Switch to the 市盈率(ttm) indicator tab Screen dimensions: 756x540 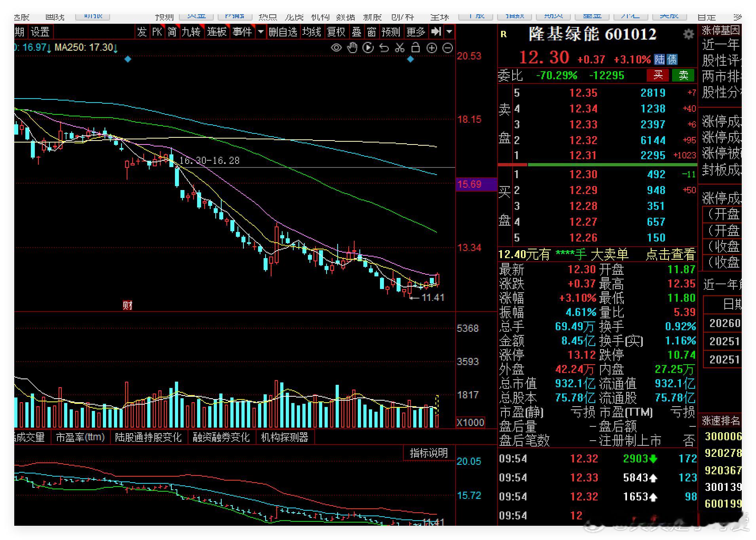[x=80, y=437]
